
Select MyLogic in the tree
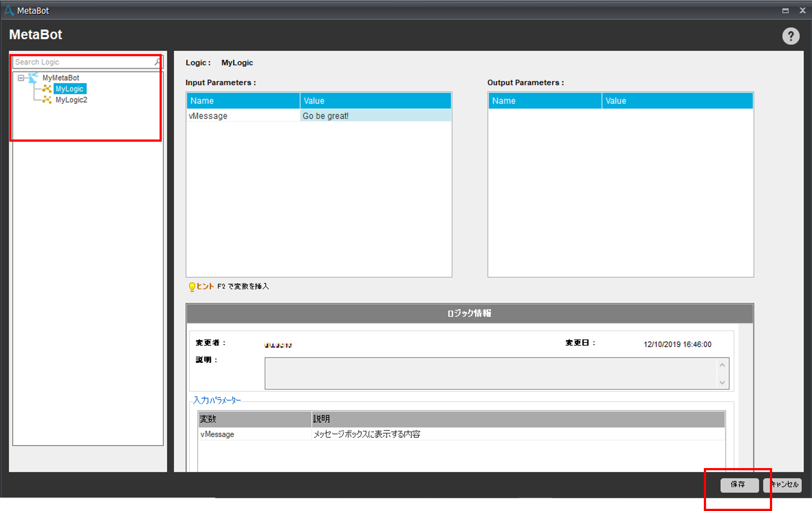click(x=70, y=89)
